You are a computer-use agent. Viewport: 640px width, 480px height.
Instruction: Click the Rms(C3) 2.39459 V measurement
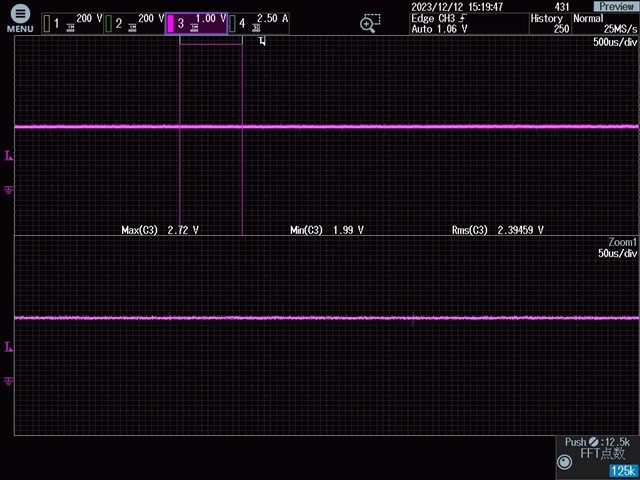pos(498,230)
